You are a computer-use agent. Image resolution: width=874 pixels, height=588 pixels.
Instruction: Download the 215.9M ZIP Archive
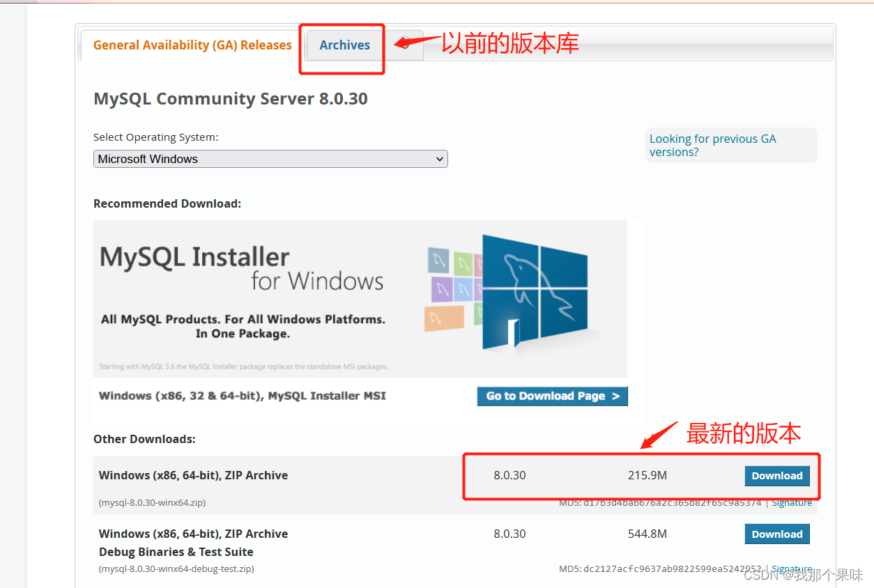coord(777,476)
